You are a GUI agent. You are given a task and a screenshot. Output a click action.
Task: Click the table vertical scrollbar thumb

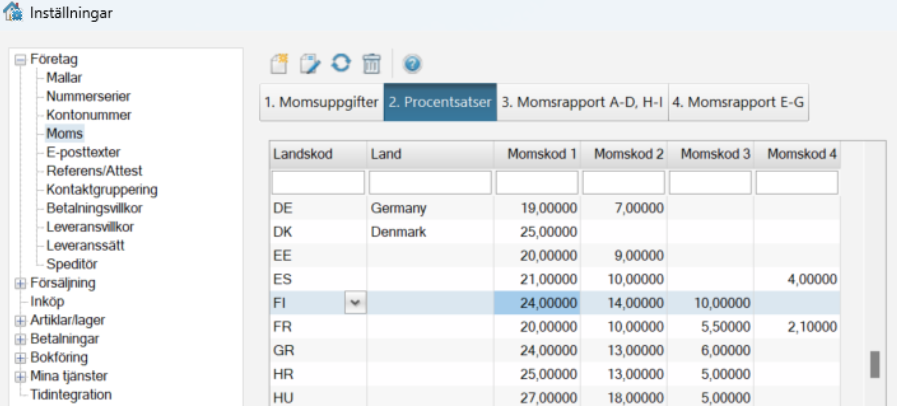click(875, 365)
